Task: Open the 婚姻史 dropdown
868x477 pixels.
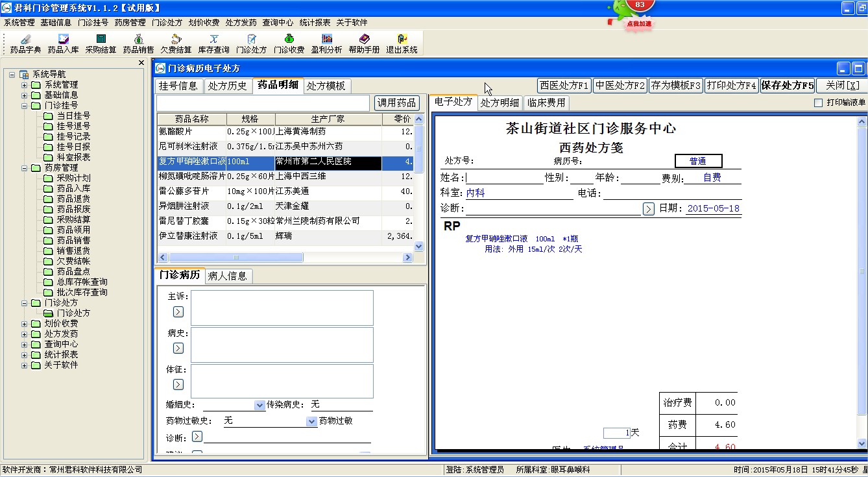Action: [260, 405]
